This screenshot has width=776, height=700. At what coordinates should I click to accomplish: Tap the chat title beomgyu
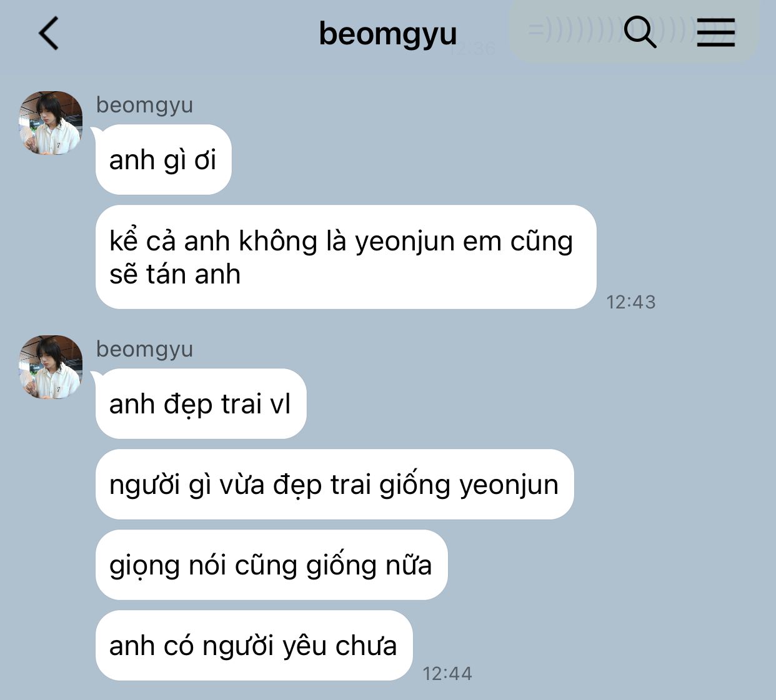[x=387, y=34]
